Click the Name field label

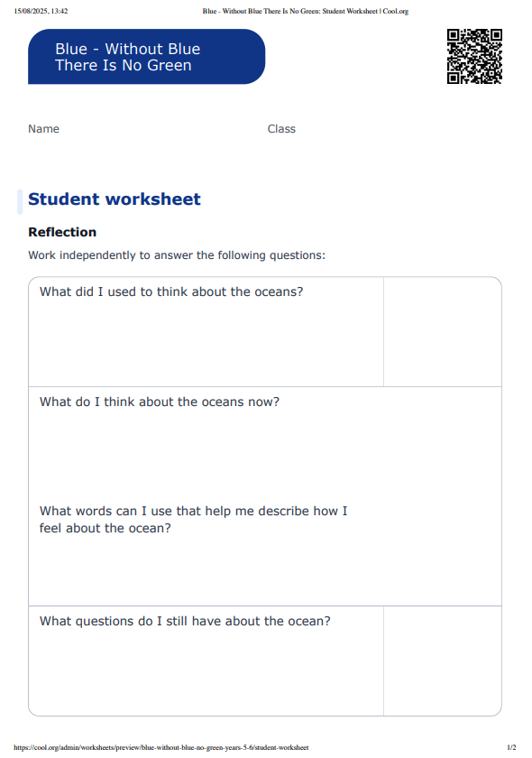[x=43, y=129]
